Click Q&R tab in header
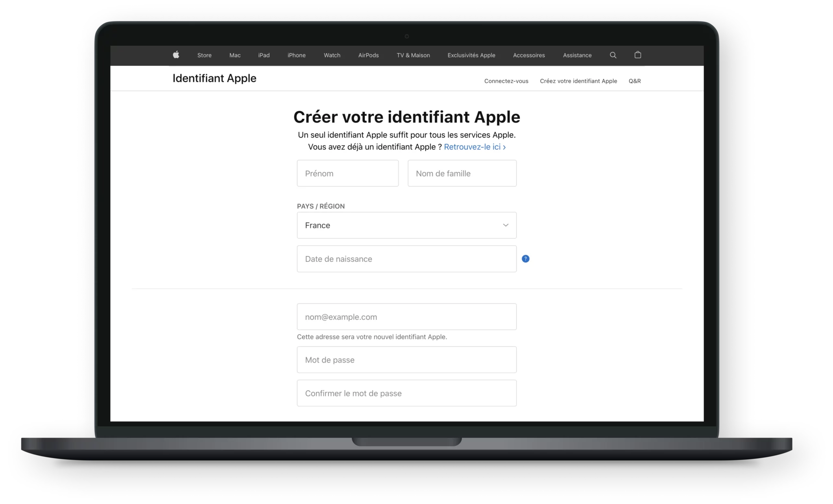Screen dimensions: 833x504 point(636,81)
